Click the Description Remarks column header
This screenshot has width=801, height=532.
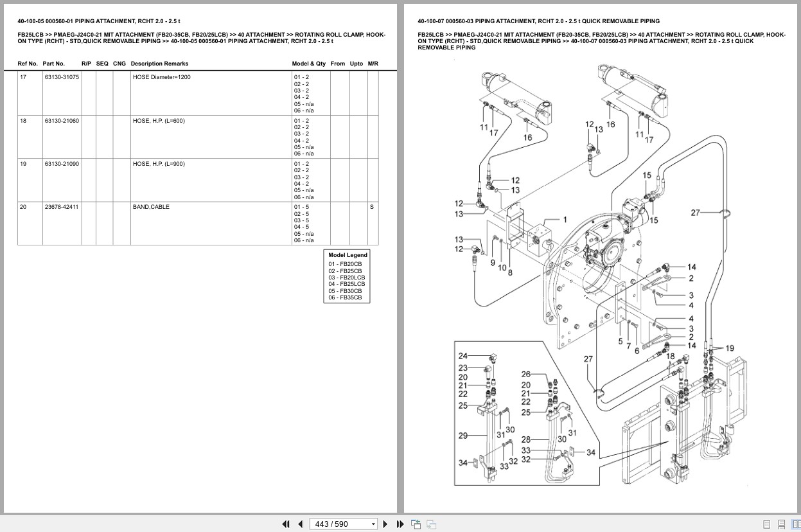pyautogui.click(x=159, y=64)
